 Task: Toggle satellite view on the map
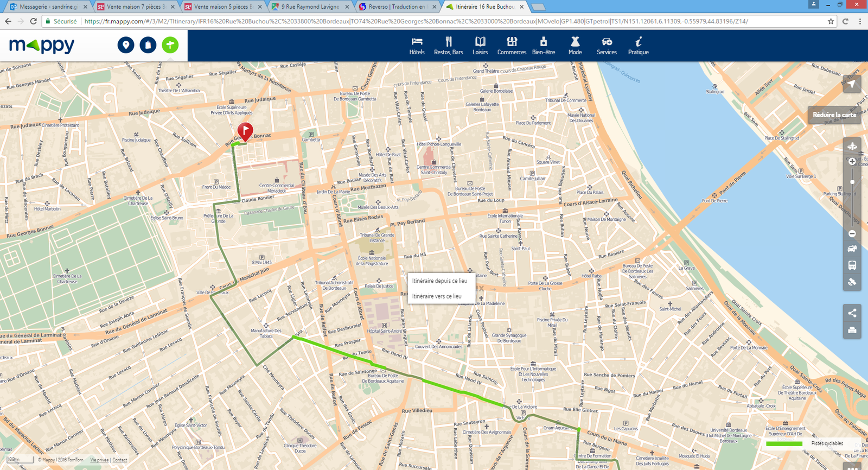pyautogui.click(x=852, y=282)
